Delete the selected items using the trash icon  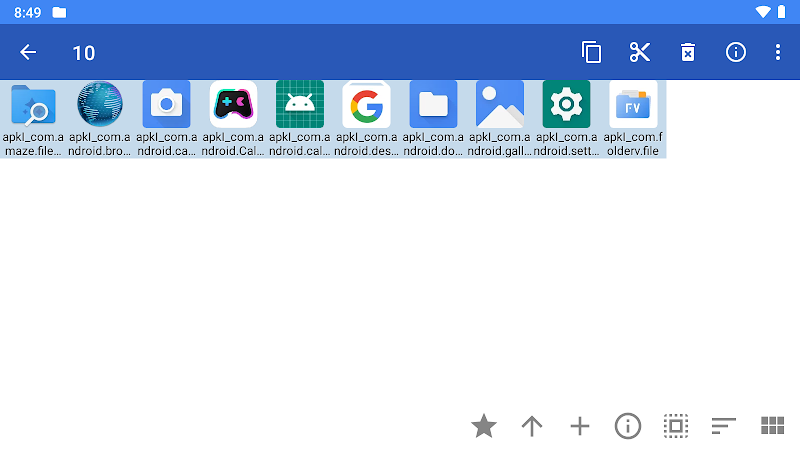point(688,53)
